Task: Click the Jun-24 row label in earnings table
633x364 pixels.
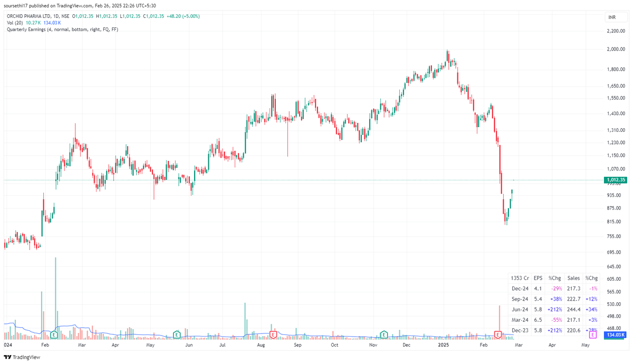Action: click(520, 309)
